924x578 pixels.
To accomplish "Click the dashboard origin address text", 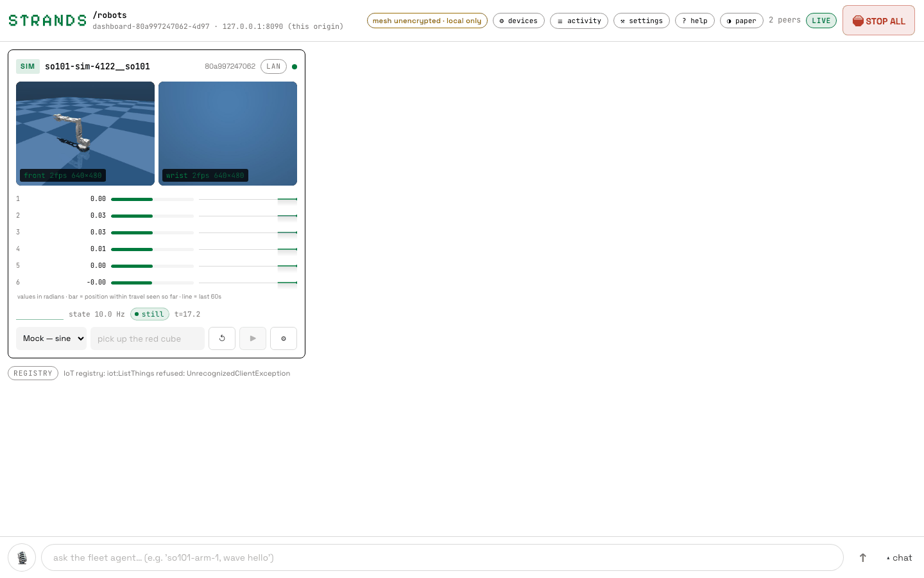I will 218,27.
